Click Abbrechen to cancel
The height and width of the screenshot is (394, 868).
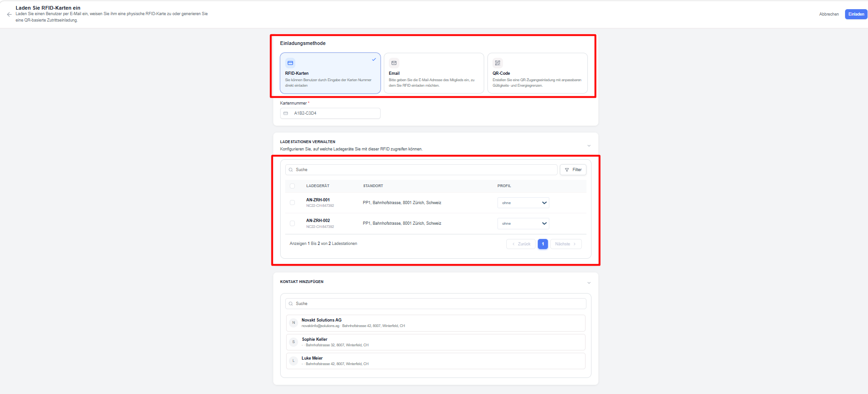point(829,14)
